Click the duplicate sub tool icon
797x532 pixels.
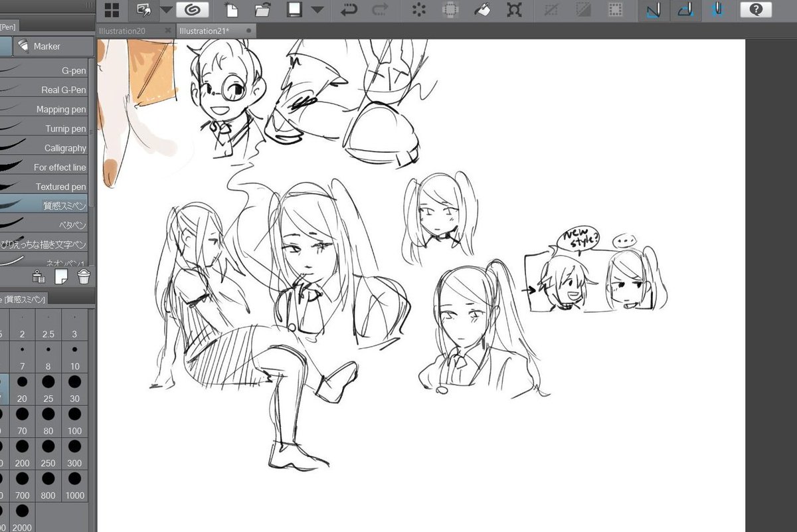tap(39, 277)
